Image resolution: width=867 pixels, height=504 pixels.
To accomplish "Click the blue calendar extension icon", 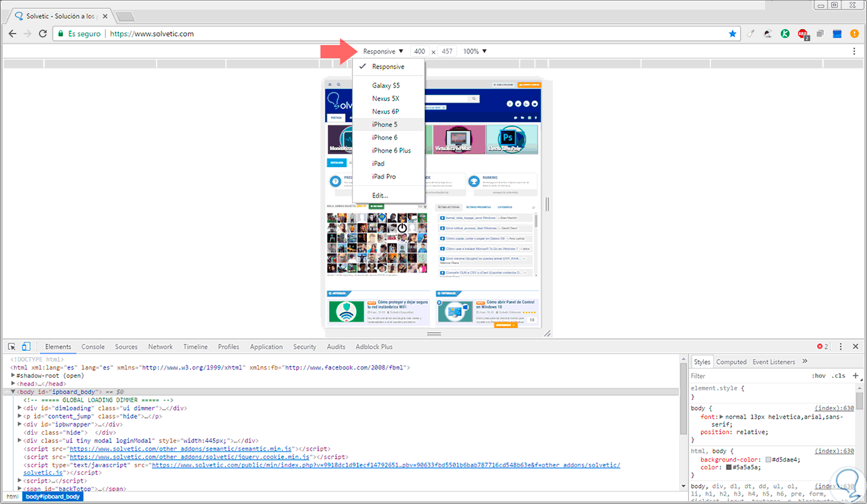I will coord(837,33).
